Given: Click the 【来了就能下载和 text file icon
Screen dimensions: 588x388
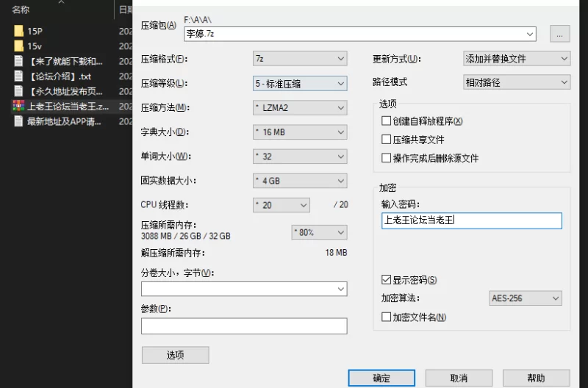Looking at the screenshot, I should click(x=18, y=61).
